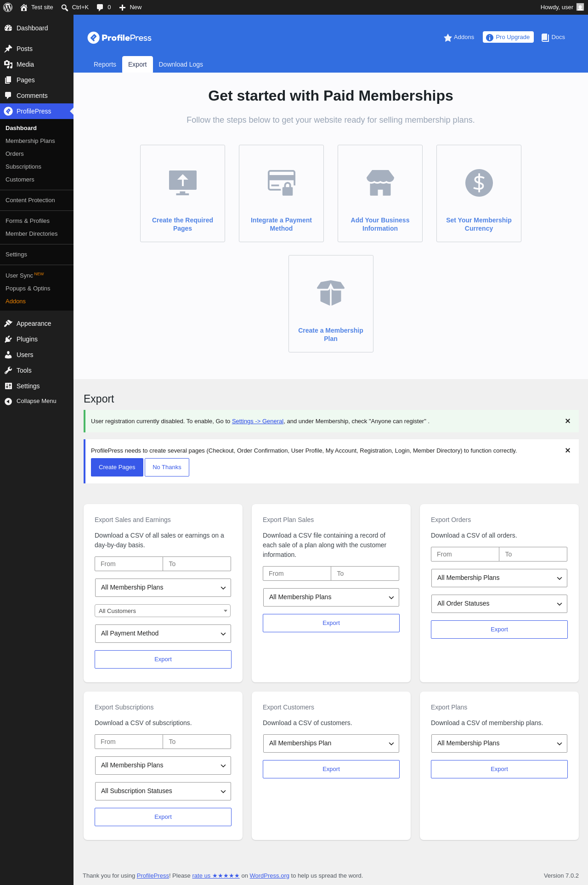
Task: Click the To date field in Export Orders
Action: [x=533, y=554]
